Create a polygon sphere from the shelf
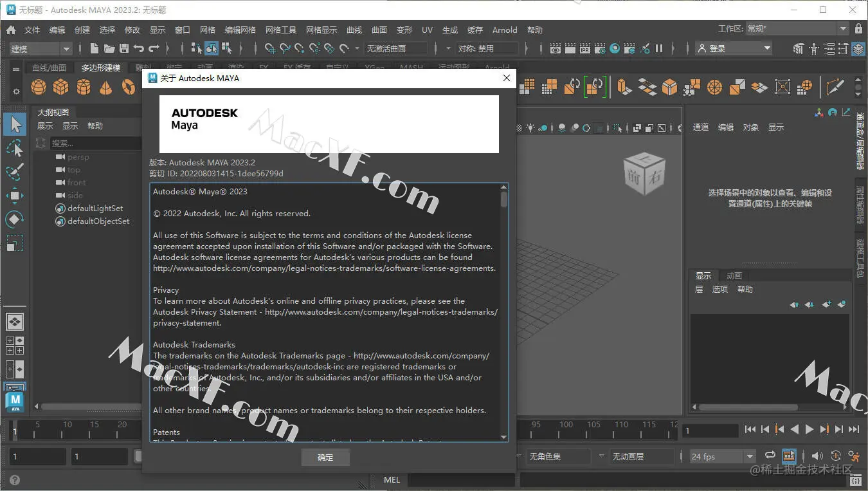Image resolution: width=868 pixels, height=491 pixels. click(39, 86)
